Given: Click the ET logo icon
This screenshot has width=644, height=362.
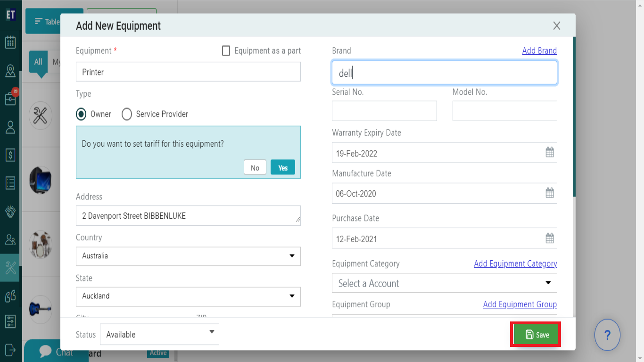Looking at the screenshot, I should click(x=11, y=14).
